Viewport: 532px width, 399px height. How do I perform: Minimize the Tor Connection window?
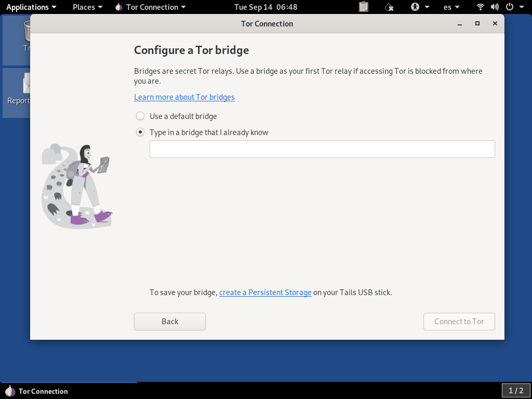pos(460,24)
